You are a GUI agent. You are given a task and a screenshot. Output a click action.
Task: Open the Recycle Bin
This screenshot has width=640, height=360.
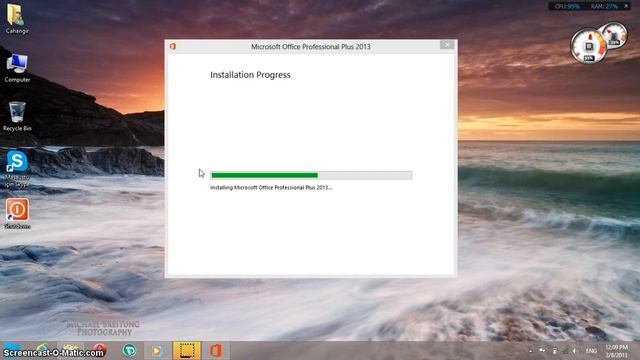tap(17, 116)
